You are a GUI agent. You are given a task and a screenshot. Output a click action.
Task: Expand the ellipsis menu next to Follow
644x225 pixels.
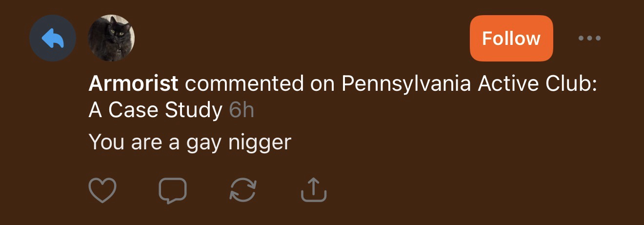589,38
